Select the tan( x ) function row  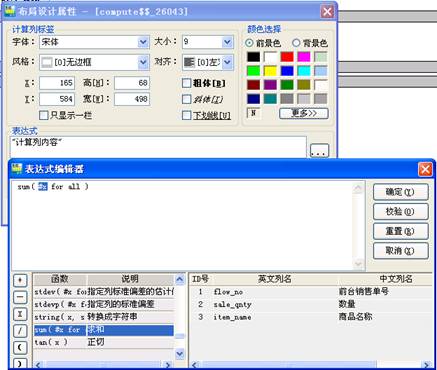pyautogui.click(x=104, y=342)
